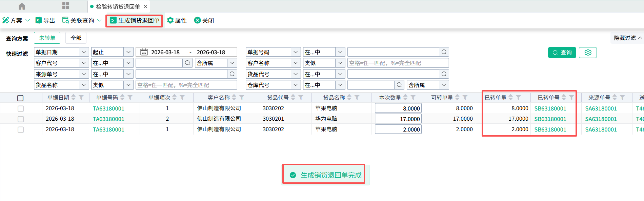Select checkbox of first 苹果电脑 row
644x201 pixels.
point(21,108)
